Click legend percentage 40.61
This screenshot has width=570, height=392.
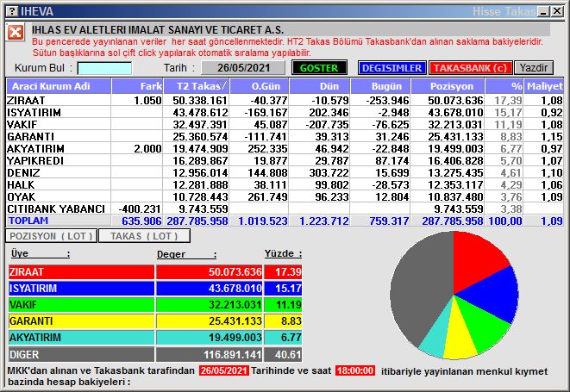pos(288,354)
